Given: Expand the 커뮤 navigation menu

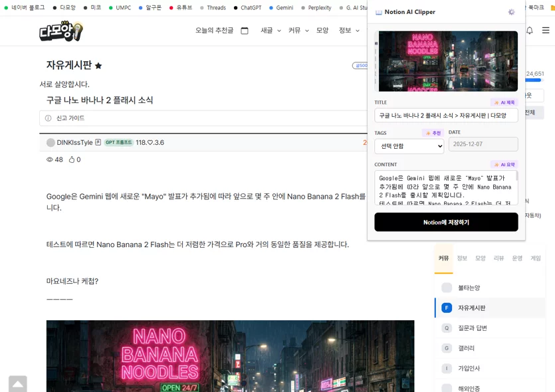Looking at the screenshot, I should click(x=298, y=31).
